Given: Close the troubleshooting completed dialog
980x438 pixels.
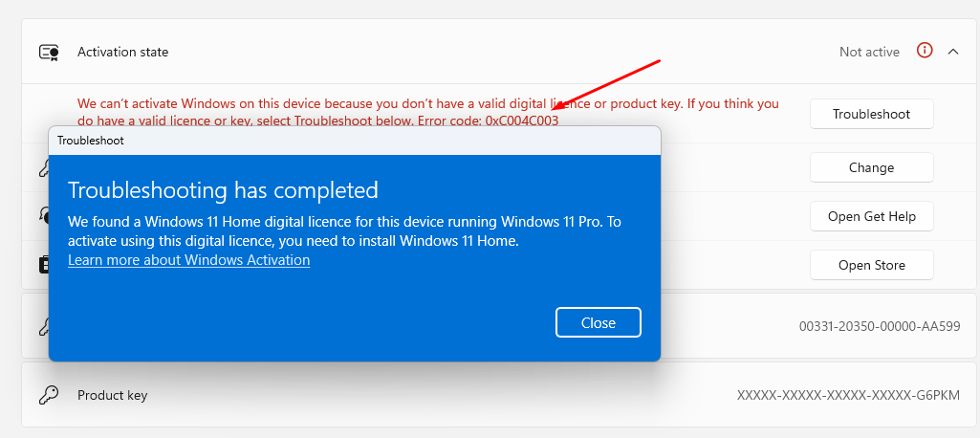Looking at the screenshot, I should (x=599, y=322).
